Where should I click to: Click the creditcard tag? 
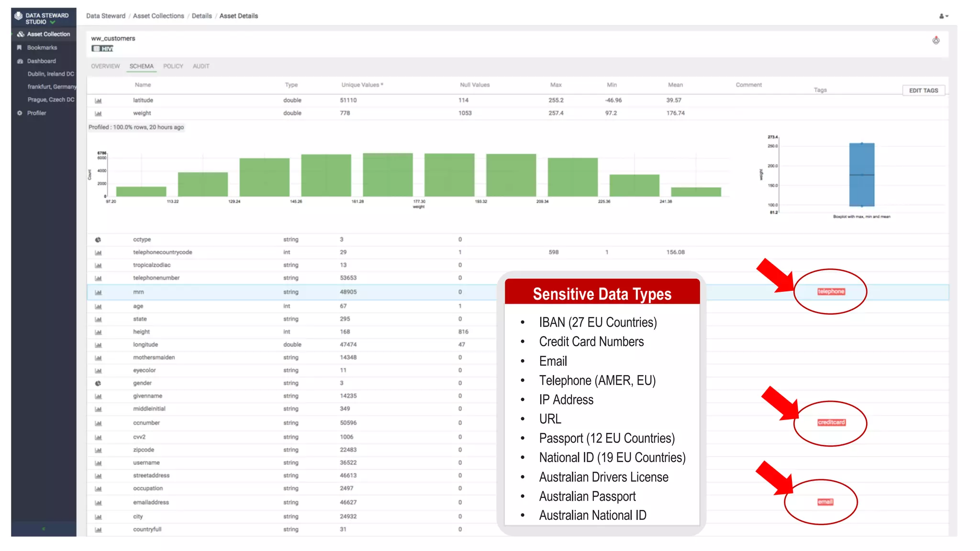tap(832, 422)
